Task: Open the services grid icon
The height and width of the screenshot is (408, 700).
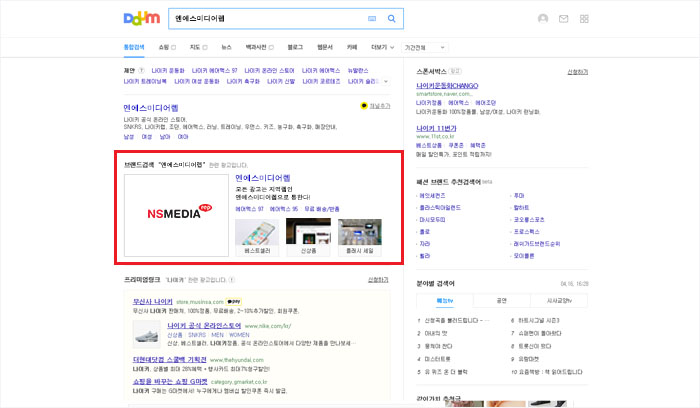Action: (x=584, y=19)
